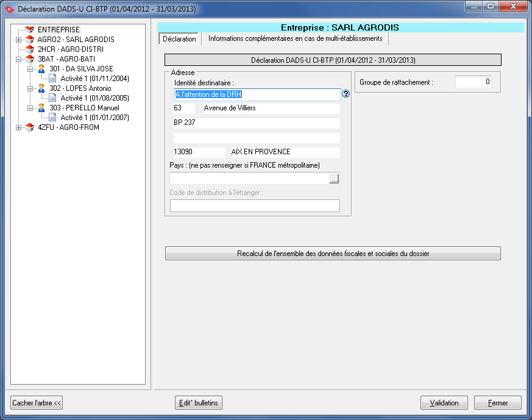Image resolution: width=532 pixels, height=420 pixels.
Task: Click the document icon for Activité 1 (01/01/2007)
Action: [x=52, y=118]
